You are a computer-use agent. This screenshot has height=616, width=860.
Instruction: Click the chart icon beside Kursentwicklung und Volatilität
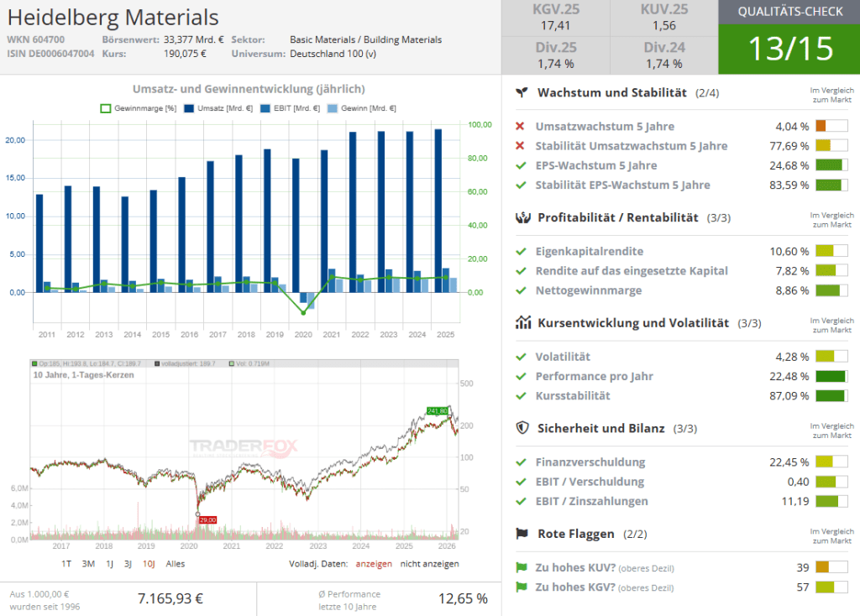pos(522,323)
